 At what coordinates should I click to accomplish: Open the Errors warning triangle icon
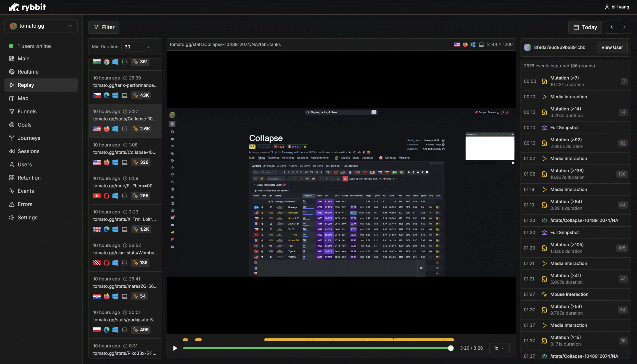pyautogui.click(x=12, y=204)
